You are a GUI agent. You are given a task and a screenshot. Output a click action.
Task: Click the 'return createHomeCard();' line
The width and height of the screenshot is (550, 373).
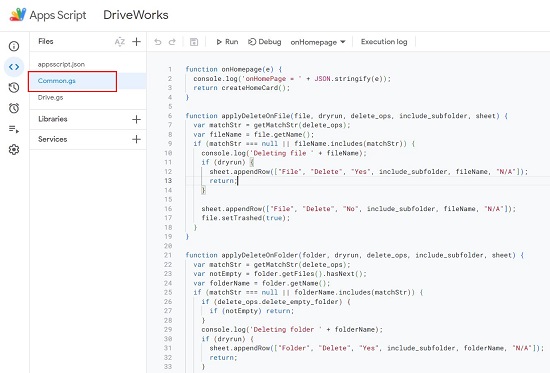coord(242,88)
